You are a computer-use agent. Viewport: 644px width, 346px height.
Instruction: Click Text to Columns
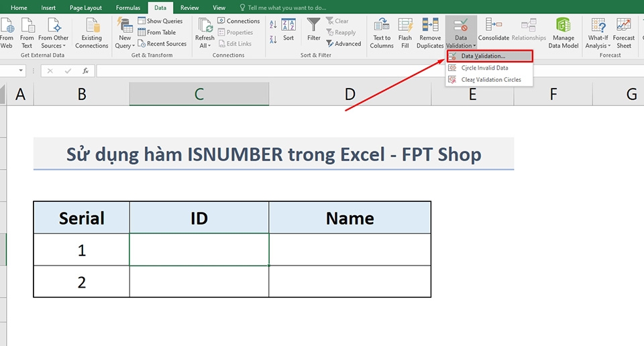tap(382, 34)
